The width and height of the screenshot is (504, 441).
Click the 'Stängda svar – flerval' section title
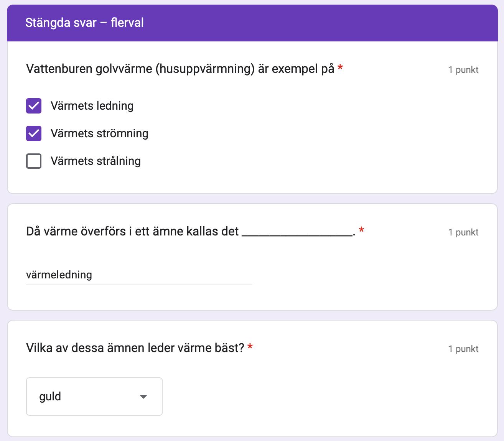[84, 23]
